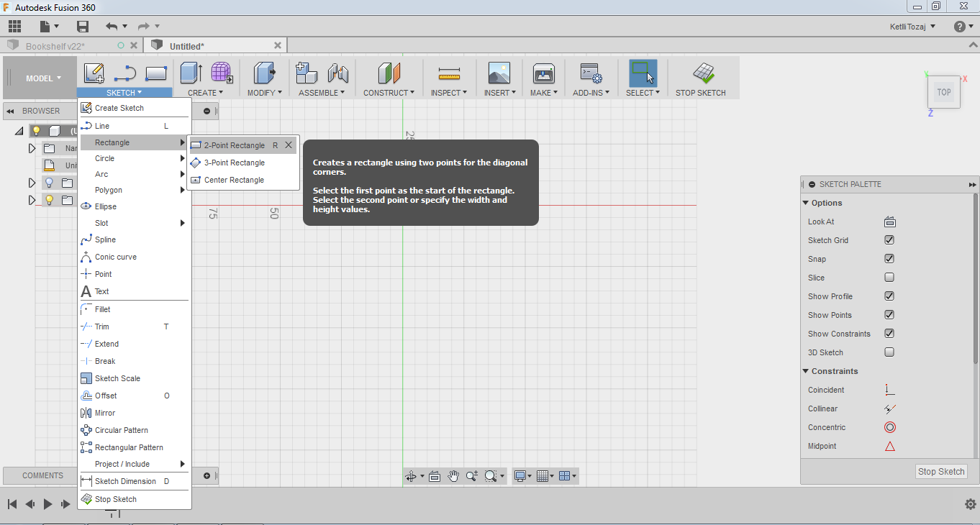Click the Redo arrow icon
The height and width of the screenshot is (525, 980).
coord(144,27)
